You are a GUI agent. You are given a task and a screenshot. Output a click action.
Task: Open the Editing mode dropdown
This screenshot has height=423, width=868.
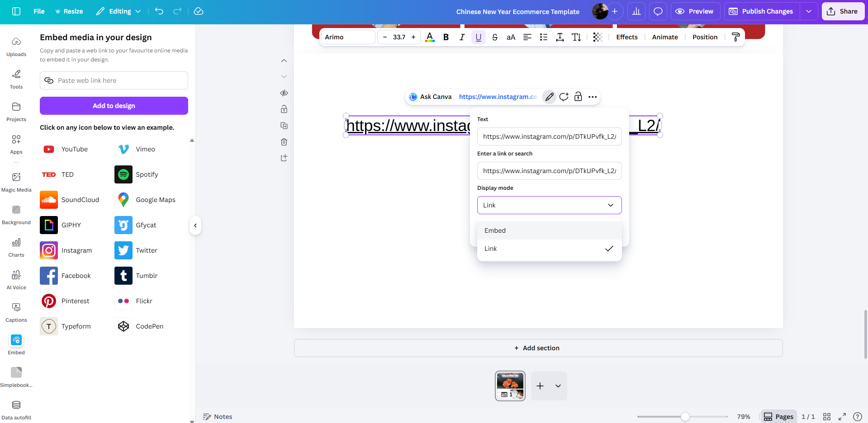coord(119,11)
